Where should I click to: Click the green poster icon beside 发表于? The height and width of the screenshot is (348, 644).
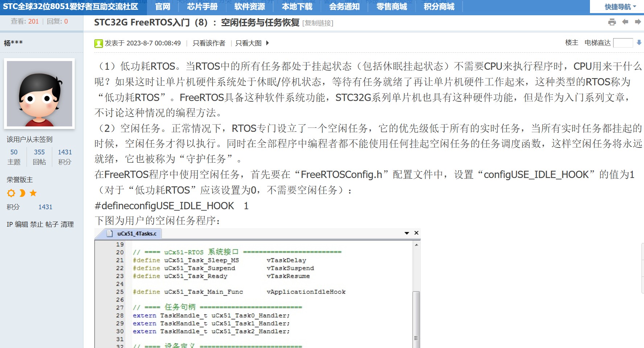tap(98, 44)
